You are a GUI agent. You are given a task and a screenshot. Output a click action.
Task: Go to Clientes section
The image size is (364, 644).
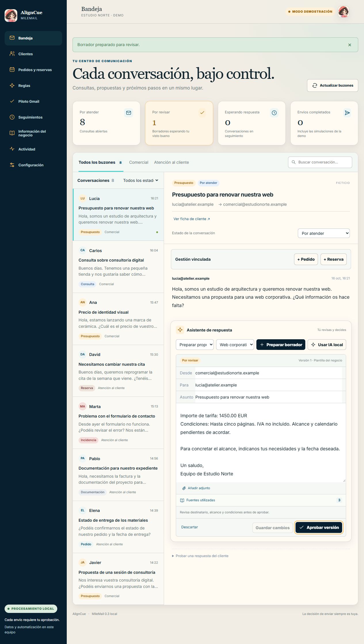coord(33,54)
